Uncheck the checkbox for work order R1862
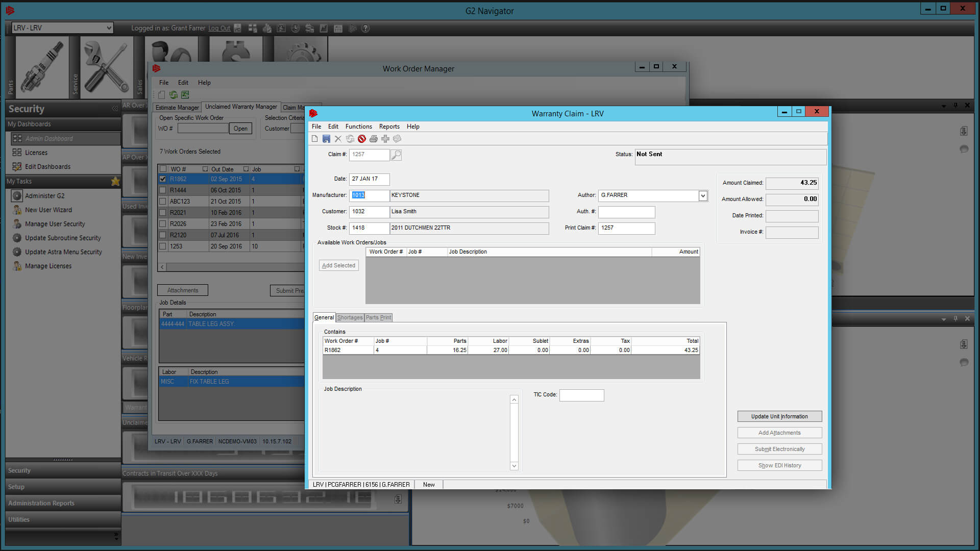Image resolution: width=980 pixels, height=551 pixels. tap(163, 179)
